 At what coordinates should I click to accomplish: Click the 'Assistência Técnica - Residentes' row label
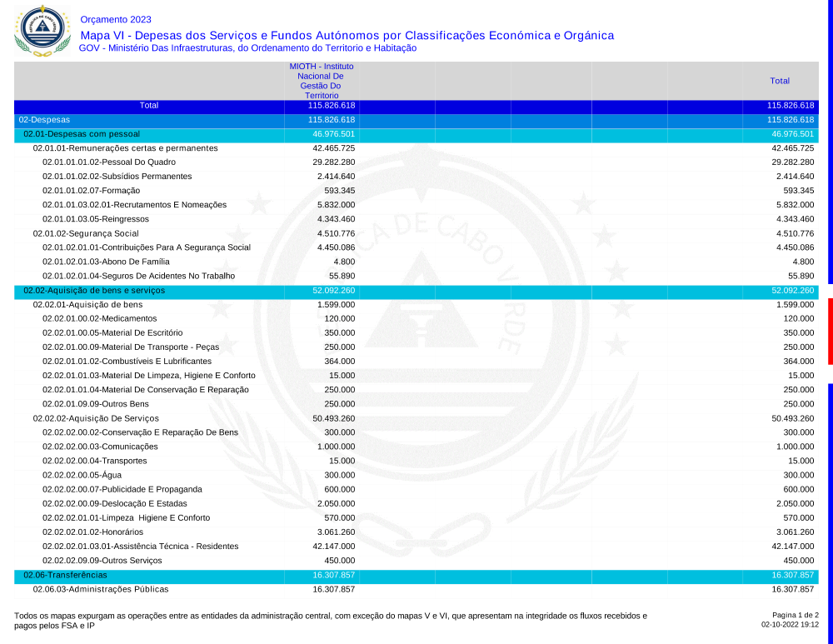[140, 547]
